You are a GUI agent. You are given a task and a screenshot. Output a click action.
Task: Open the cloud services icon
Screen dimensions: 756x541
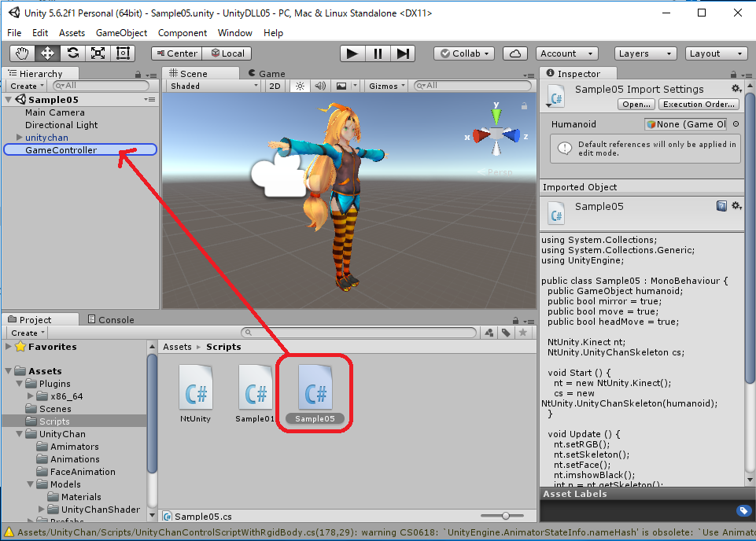pyautogui.click(x=515, y=53)
